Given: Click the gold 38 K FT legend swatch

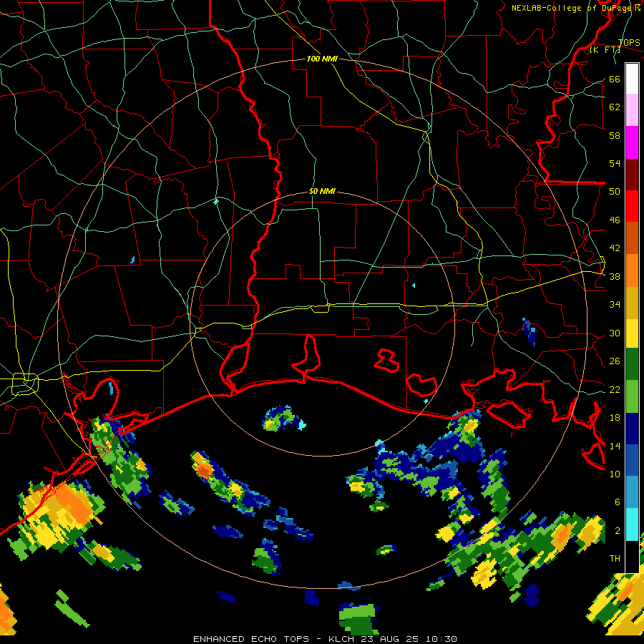Looking at the screenshot, I should pyautogui.click(x=632, y=303).
